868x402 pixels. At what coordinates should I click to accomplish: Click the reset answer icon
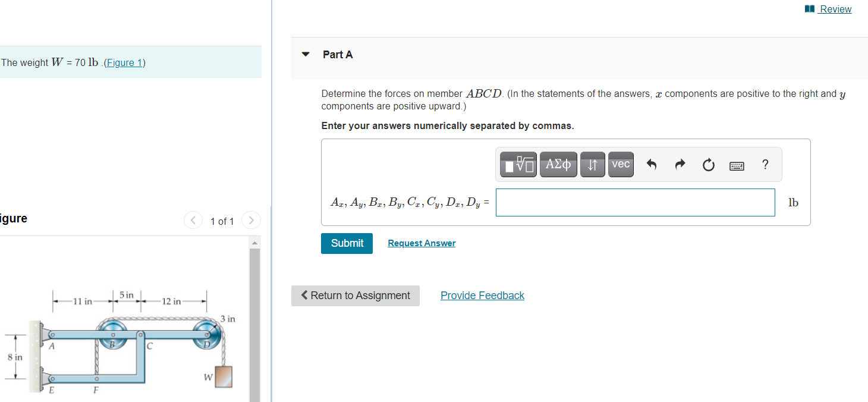tap(708, 165)
